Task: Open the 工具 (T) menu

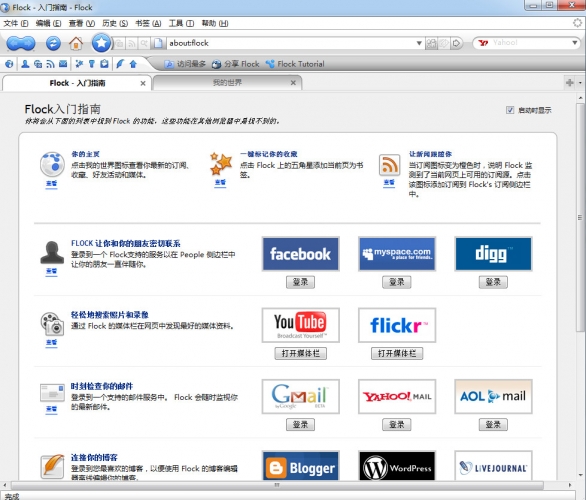Action: [x=181, y=23]
